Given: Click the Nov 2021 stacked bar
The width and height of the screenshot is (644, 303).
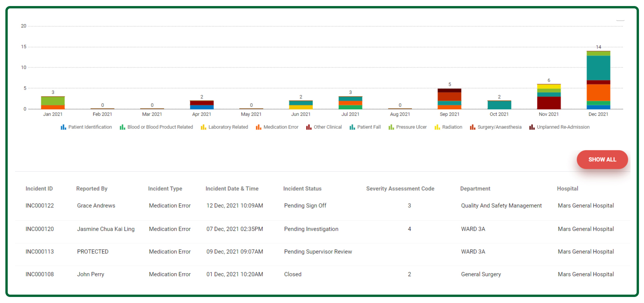Looking at the screenshot, I should (549, 97).
